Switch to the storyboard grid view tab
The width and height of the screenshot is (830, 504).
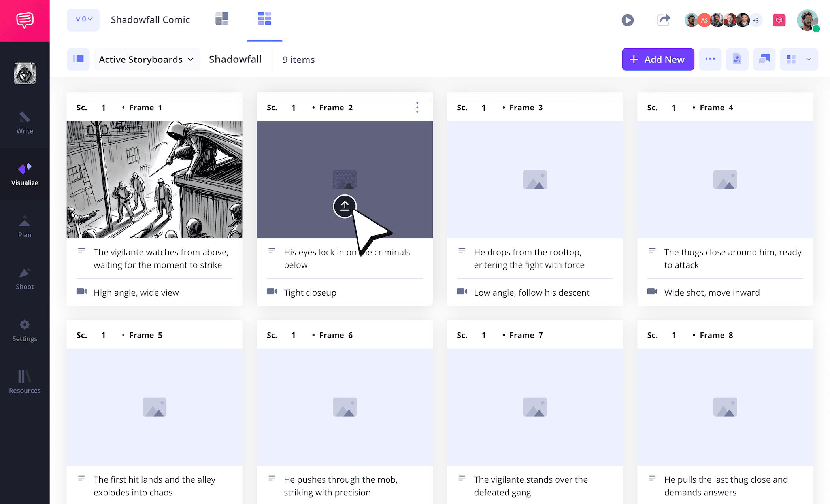pos(264,19)
